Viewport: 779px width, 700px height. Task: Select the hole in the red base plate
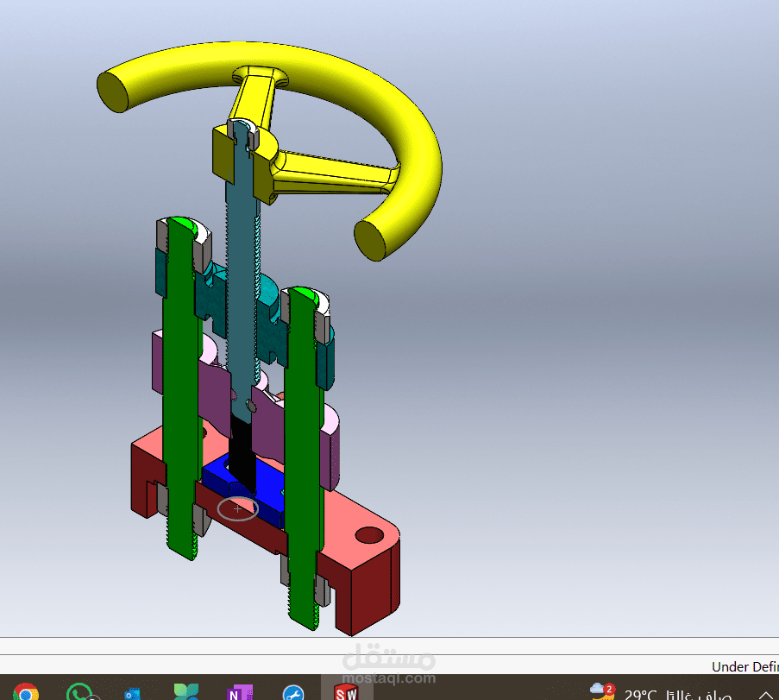(x=369, y=535)
